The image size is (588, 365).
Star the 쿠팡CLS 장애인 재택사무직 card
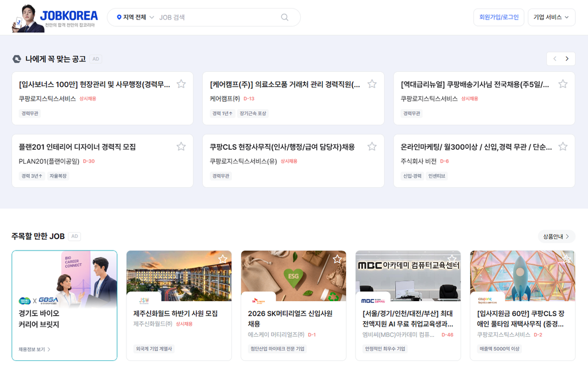[566, 258]
